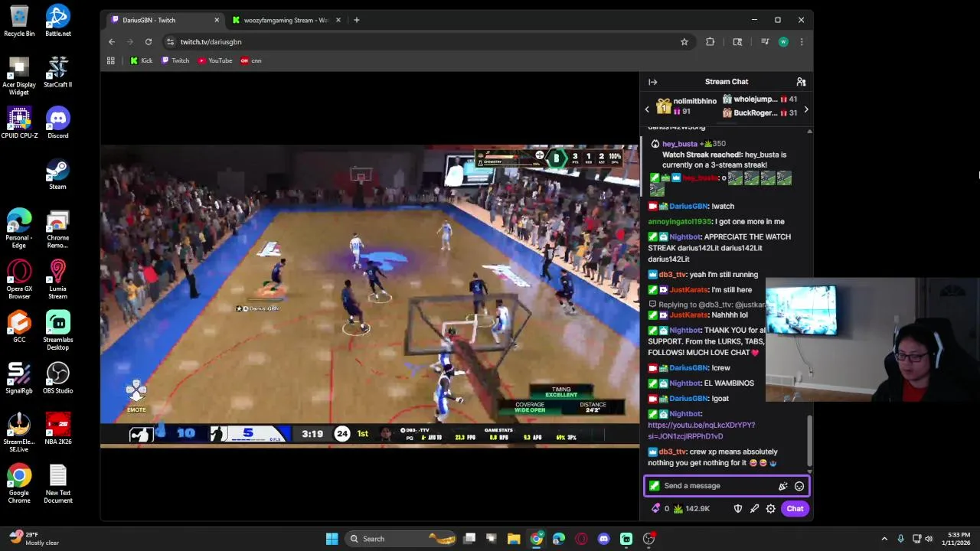The image size is (980, 551).
Task: Select the NBA 2K26 desktop icon
Action: (58, 429)
